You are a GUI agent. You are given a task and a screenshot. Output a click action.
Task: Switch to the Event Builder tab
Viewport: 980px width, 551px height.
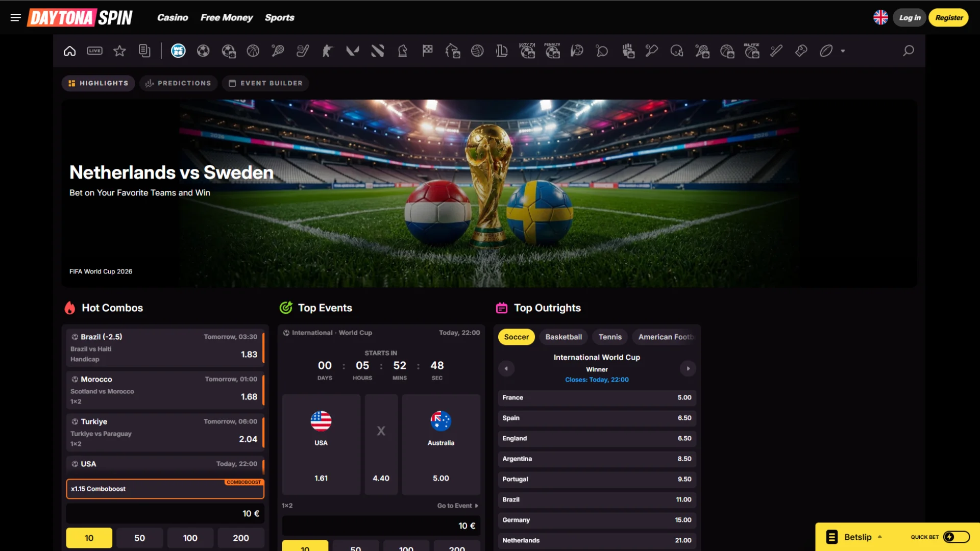tap(265, 83)
